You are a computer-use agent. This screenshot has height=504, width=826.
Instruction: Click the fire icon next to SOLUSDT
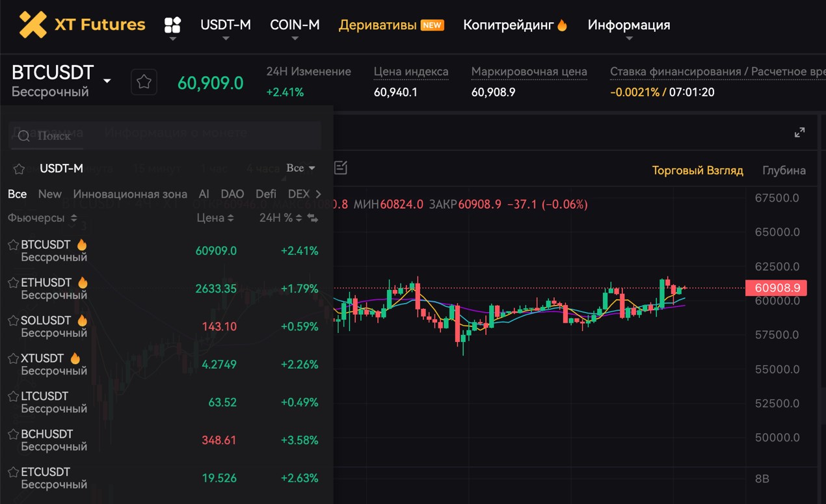coord(82,321)
